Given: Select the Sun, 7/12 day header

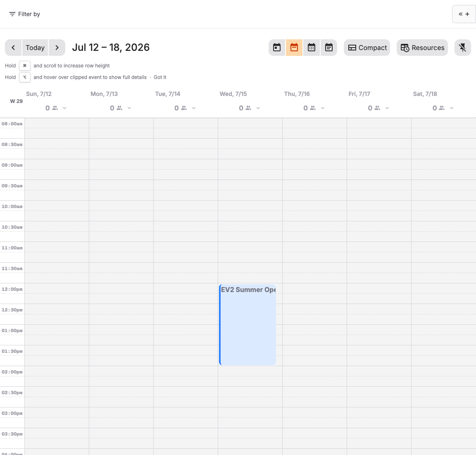Looking at the screenshot, I should [x=39, y=94].
